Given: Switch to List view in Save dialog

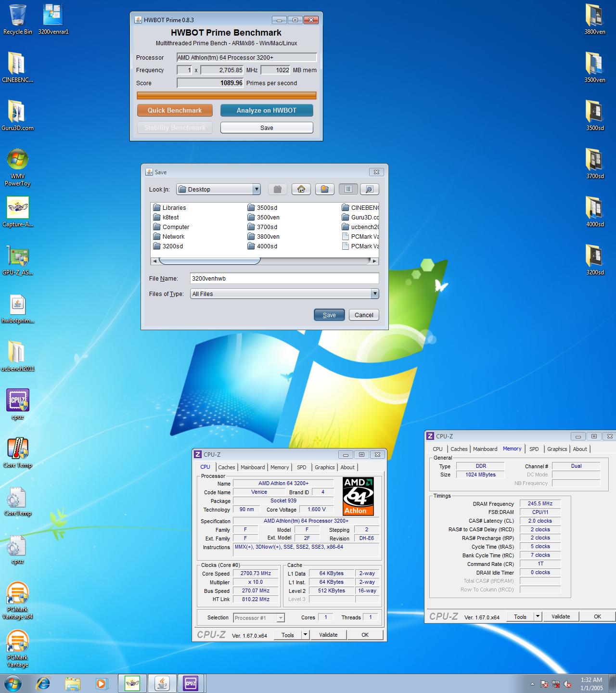Looking at the screenshot, I should tap(348, 189).
